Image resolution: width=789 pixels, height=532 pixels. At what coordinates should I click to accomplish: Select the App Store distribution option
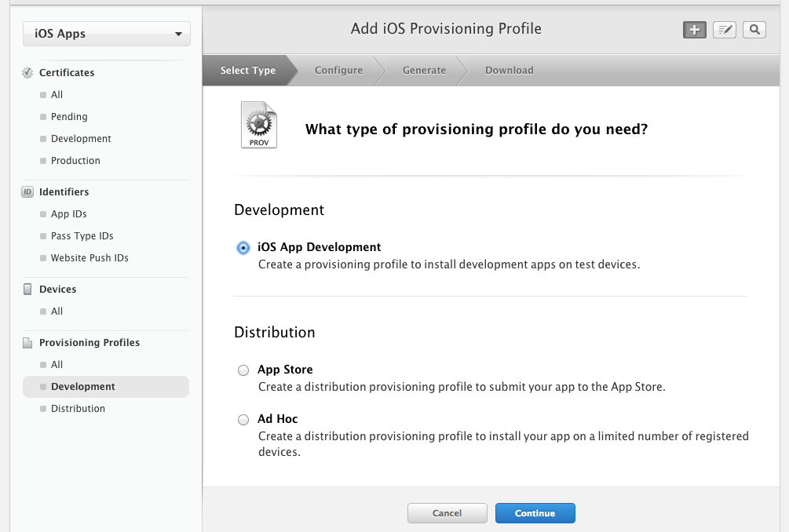click(243, 370)
